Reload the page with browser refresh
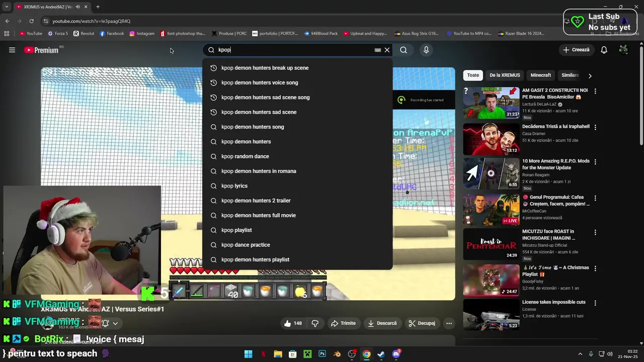Image resolution: width=644 pixels, height=362 pixels. point(31,21)
